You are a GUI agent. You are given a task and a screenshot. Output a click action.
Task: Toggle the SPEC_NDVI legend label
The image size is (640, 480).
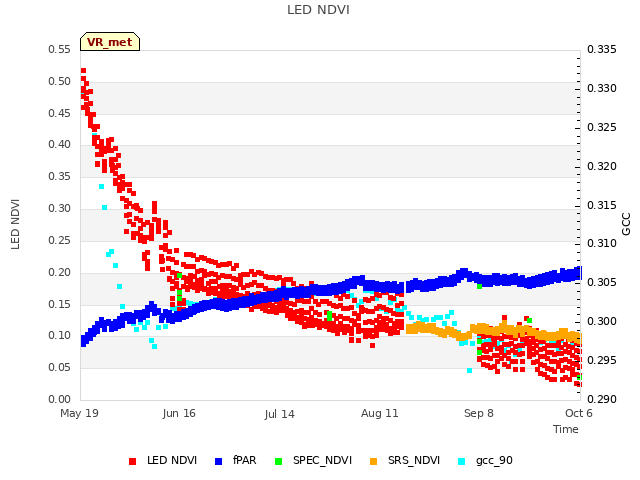pyautogui.click(x=322, y=460)
